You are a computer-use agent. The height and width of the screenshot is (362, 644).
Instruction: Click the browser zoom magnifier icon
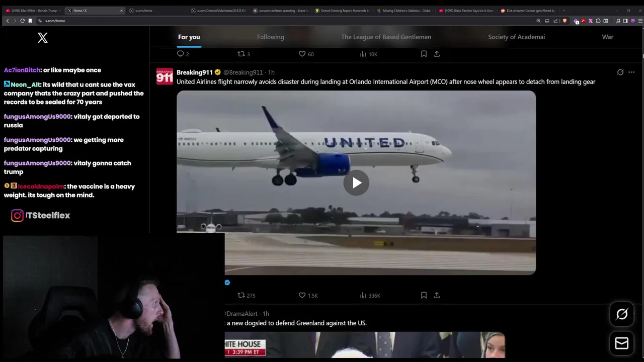click(x=538, y=21)
